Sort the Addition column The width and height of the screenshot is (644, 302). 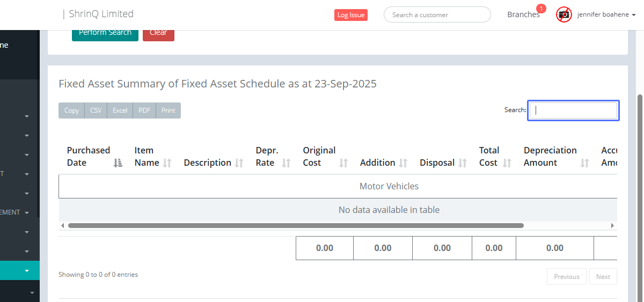[403, 163]
